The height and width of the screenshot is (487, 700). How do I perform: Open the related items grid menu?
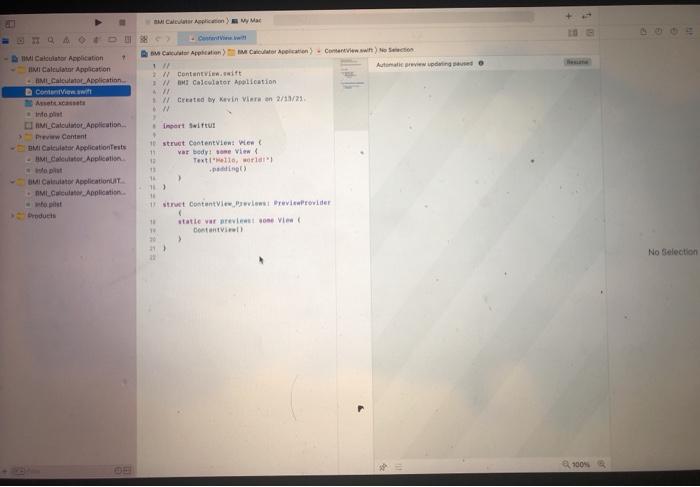pos(144,39)
